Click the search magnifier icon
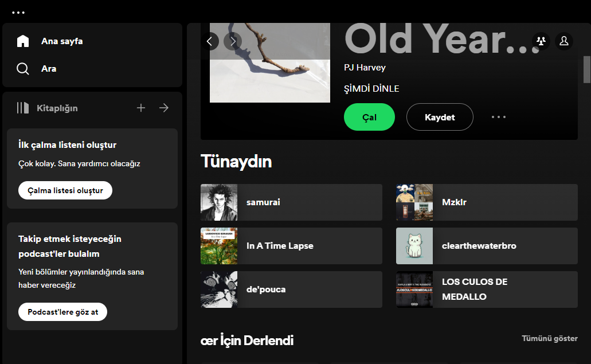This screenshot has height=364, width=591. pyautogui.click(x=22, y=69)
